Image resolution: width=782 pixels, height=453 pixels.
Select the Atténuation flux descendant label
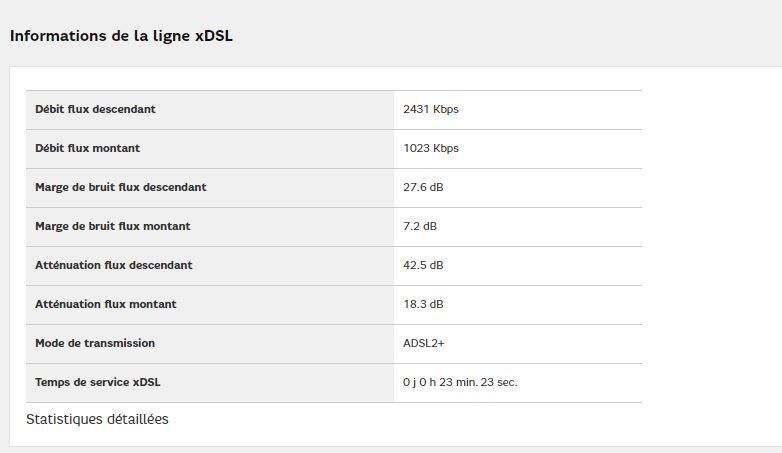(x=114, y=265)
